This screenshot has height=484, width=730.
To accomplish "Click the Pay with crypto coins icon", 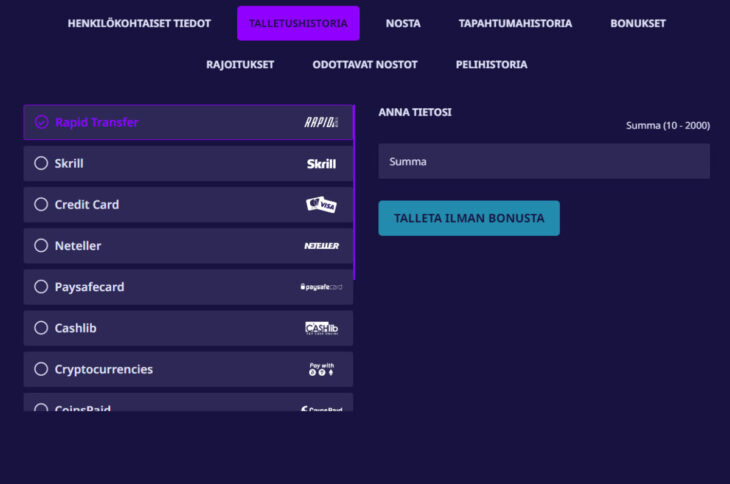I will tap(321, 370).
